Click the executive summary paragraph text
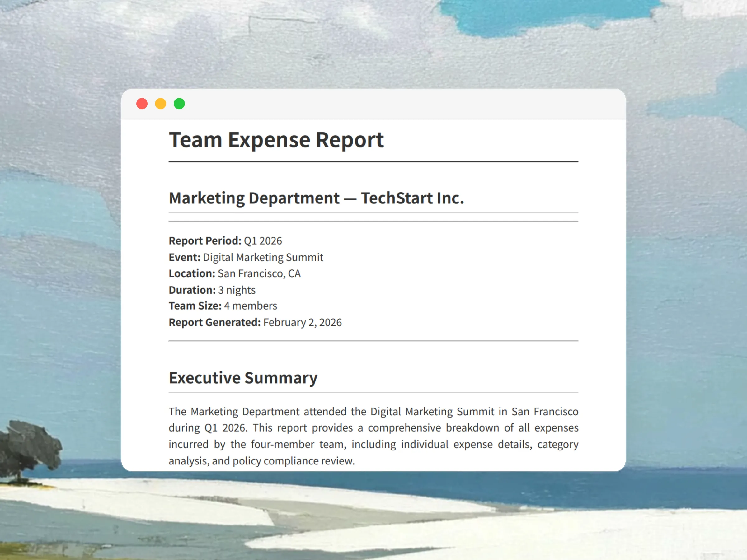This screenshot has height=560, width=747. [373, 436]
